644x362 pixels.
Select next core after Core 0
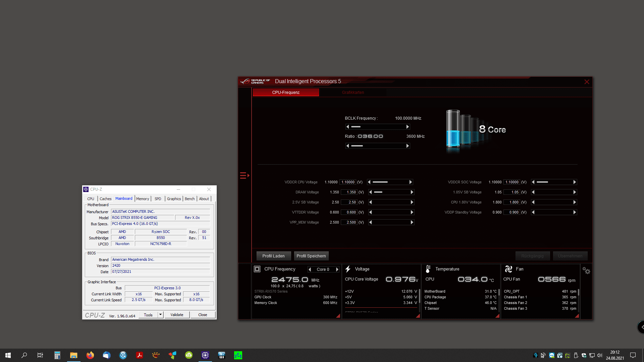coord(337,269)
